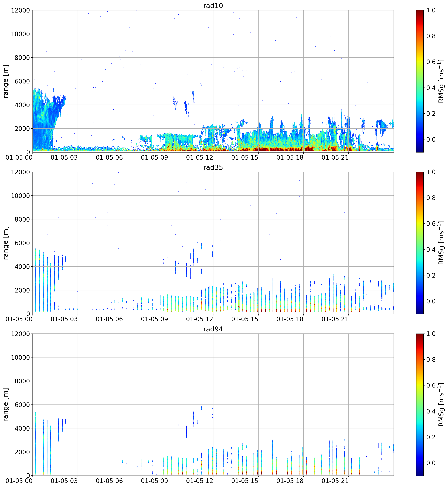Click the rad10 time tick '01-05 03'

tap(64, 158)
